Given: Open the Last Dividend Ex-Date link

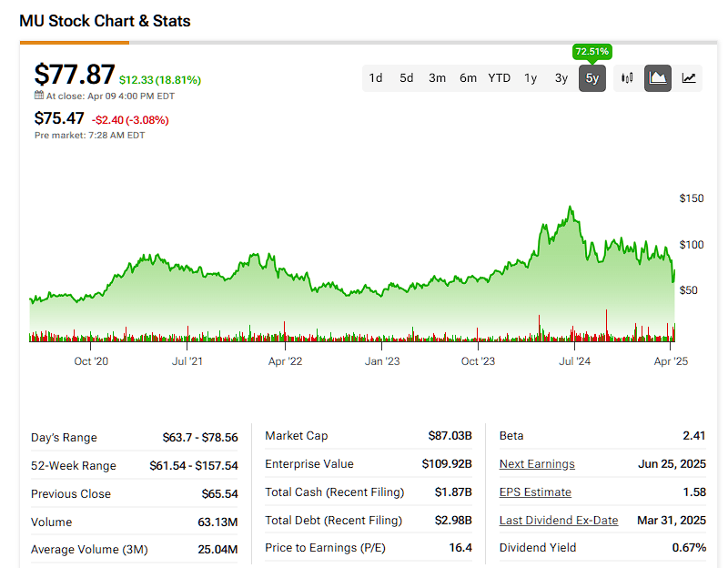Looking at the screenshot, I should pyautogui.click(x=559, y=520).
